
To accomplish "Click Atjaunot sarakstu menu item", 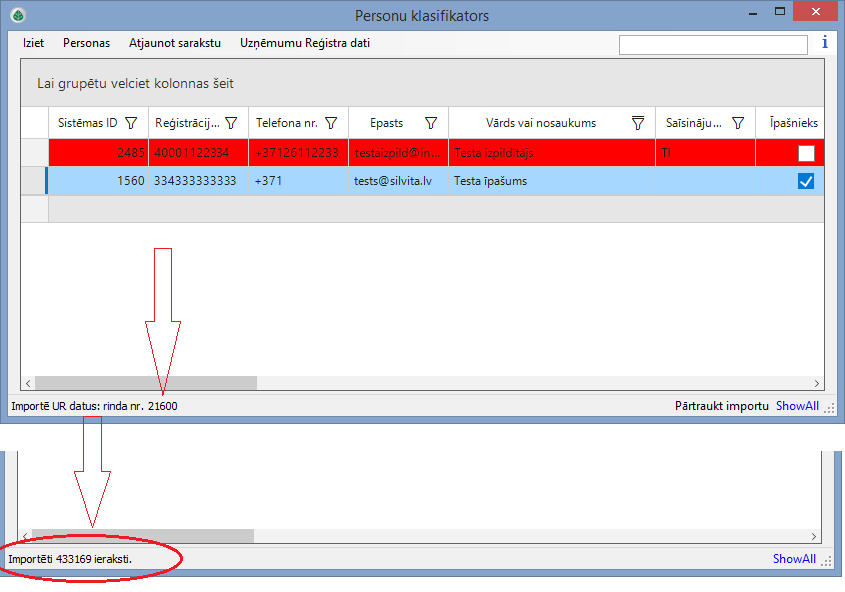I will click(x=175, y=44).
